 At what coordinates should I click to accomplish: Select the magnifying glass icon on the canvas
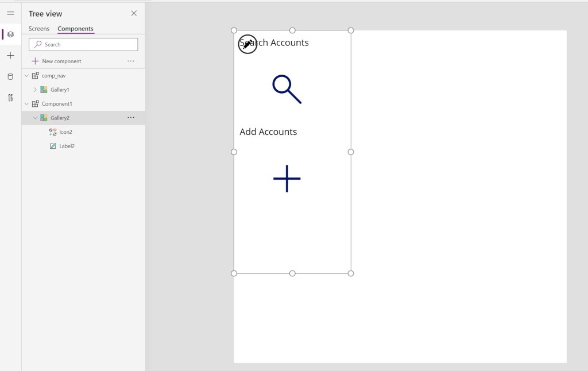286,88
